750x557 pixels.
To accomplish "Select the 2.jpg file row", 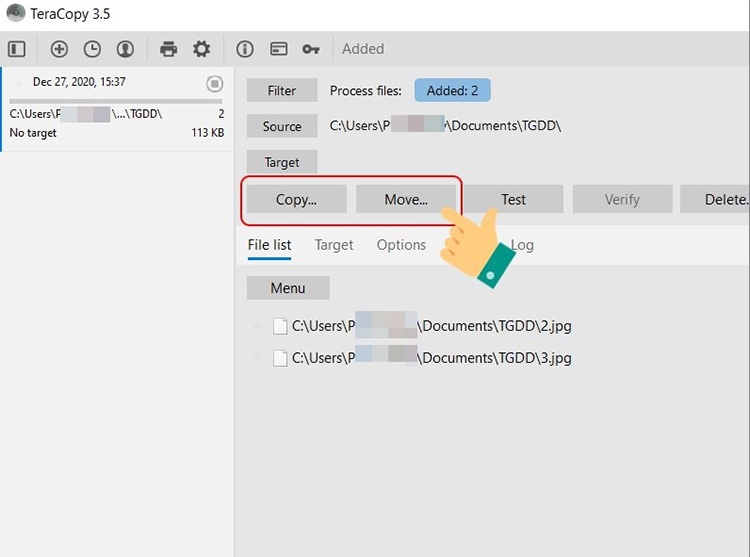I will pos(422,326).
